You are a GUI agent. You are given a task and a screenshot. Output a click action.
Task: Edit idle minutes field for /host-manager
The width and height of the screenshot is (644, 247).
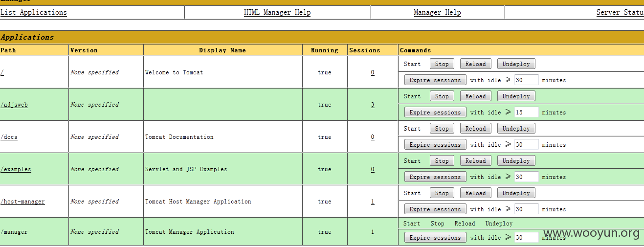point(526,209)
